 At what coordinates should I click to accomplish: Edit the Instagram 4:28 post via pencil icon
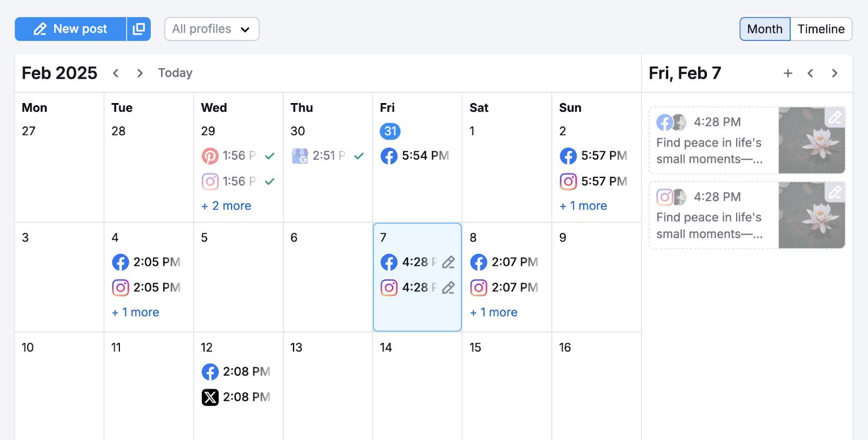tap(448, 288)
